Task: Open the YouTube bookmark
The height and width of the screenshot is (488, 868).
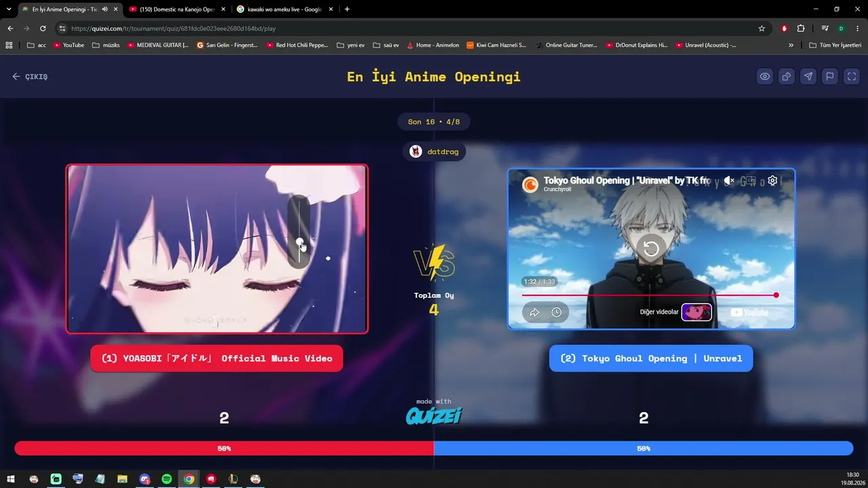Action: pyautogui.click(x=68, y=45)
